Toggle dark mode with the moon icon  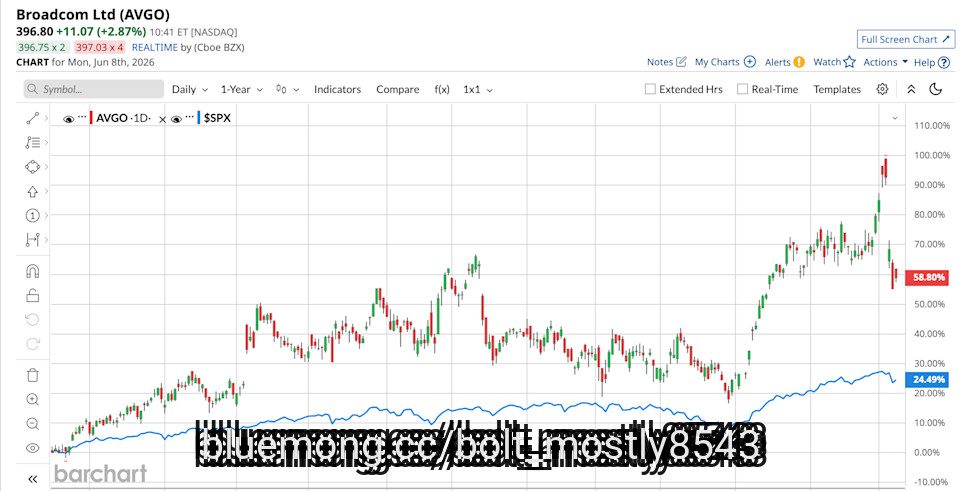tap(936, 89)
